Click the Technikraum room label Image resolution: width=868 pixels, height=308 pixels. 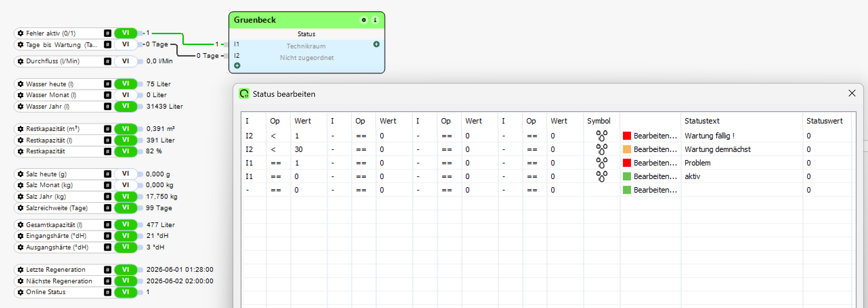point(306,46)
